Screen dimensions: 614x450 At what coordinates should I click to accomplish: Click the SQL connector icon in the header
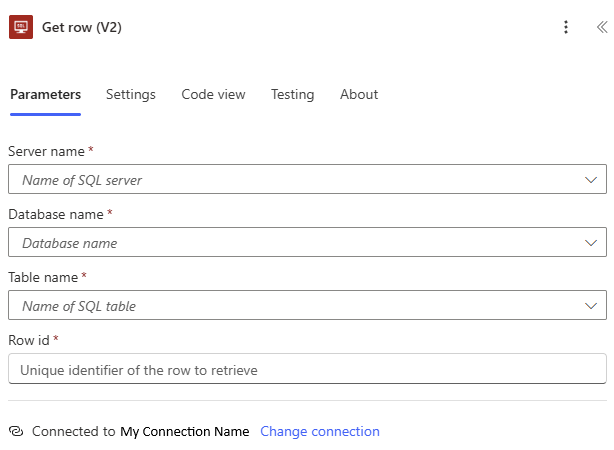[21, 27]
